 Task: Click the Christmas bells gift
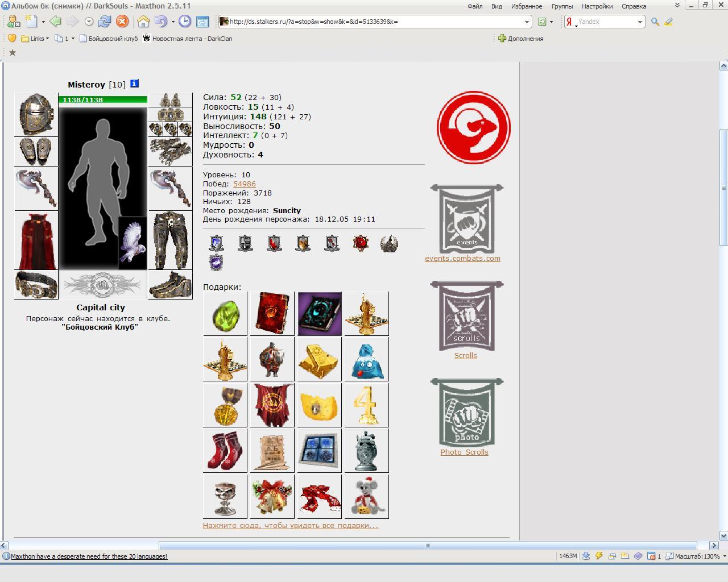pos(272,496)
